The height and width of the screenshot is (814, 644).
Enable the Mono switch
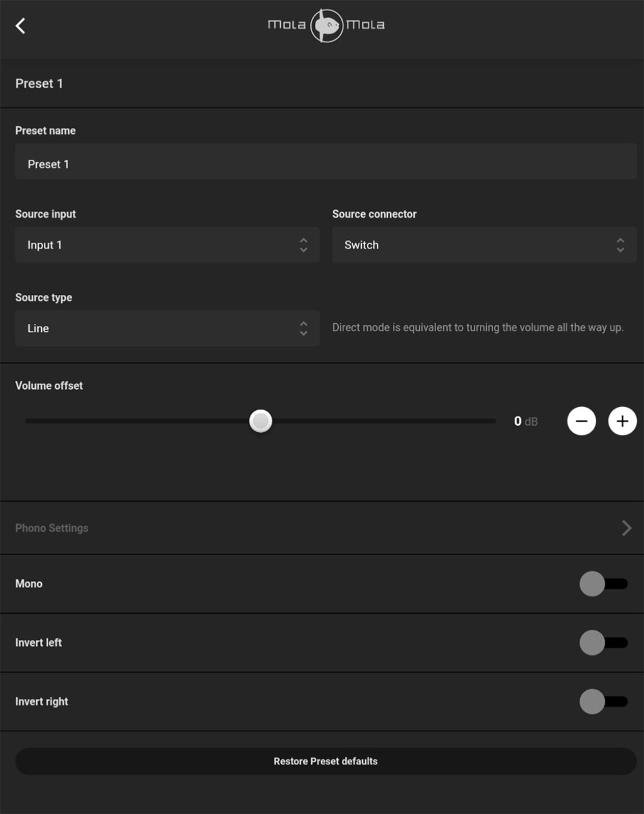603,584
